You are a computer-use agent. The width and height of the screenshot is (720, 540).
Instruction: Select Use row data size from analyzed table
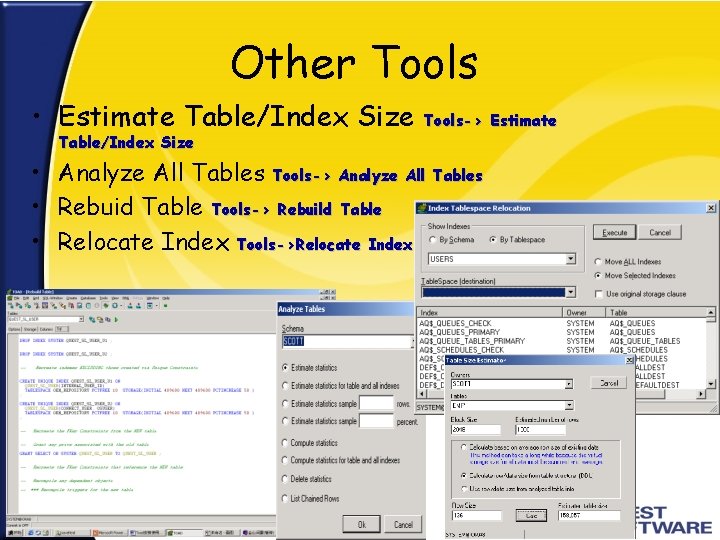[x=464, y=489]
